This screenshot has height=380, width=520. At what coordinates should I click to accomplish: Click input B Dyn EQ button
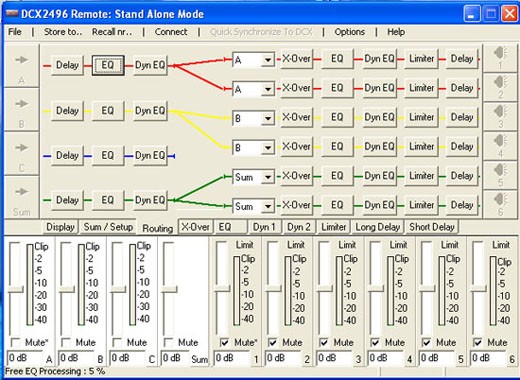point(150,110)
